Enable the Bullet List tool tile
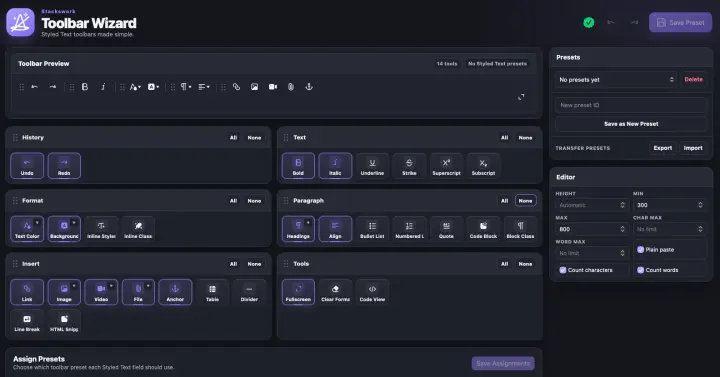 (372, 229)
